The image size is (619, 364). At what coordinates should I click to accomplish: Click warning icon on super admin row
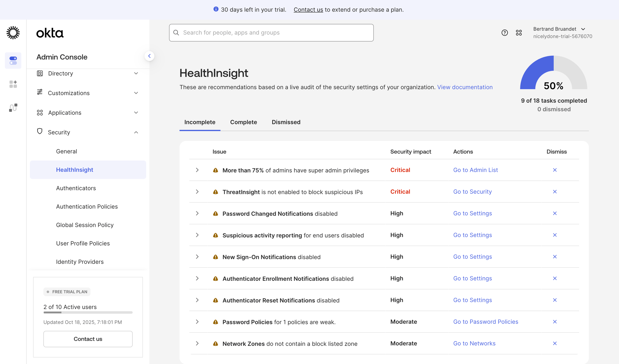click(x=215, y=170)
